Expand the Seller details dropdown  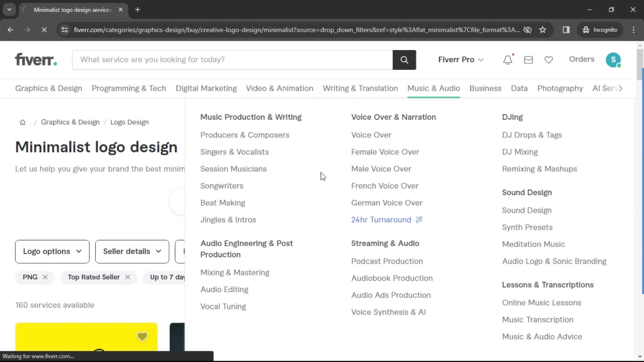pyautogui.click(x=132, y=251)
